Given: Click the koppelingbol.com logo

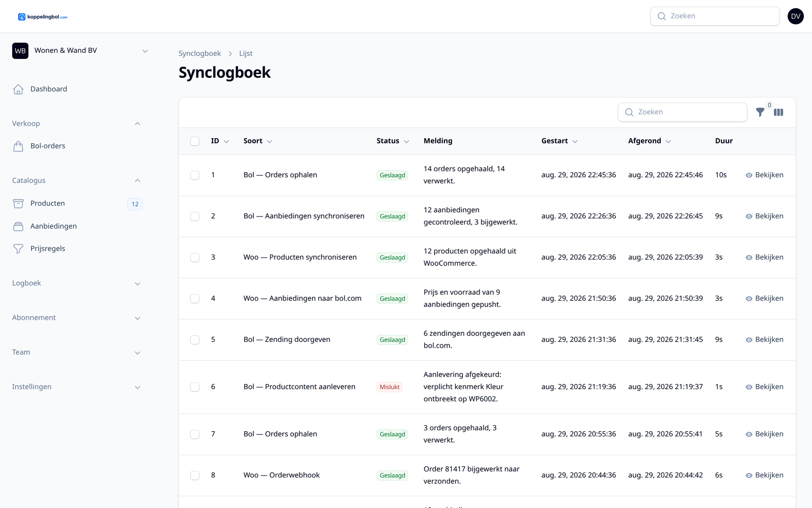Looking at the screenshot, I should tap(43, 17).
